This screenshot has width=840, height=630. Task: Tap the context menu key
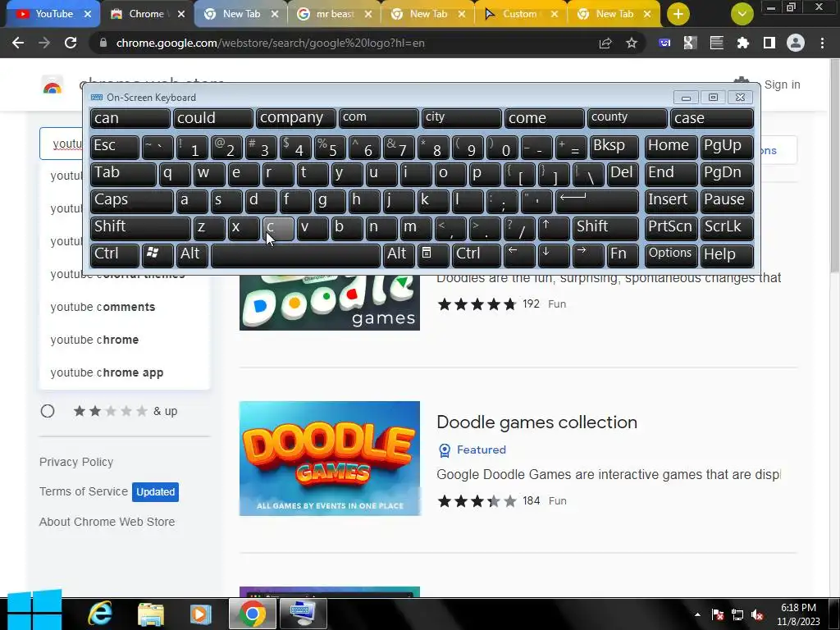[x=433, y=255]
